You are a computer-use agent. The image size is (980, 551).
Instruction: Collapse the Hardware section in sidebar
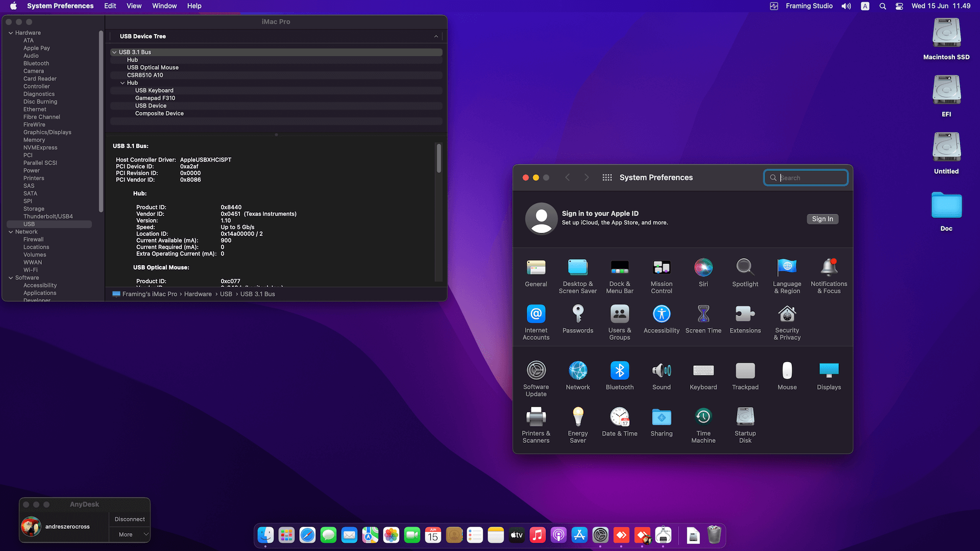[x=11, y=33]
